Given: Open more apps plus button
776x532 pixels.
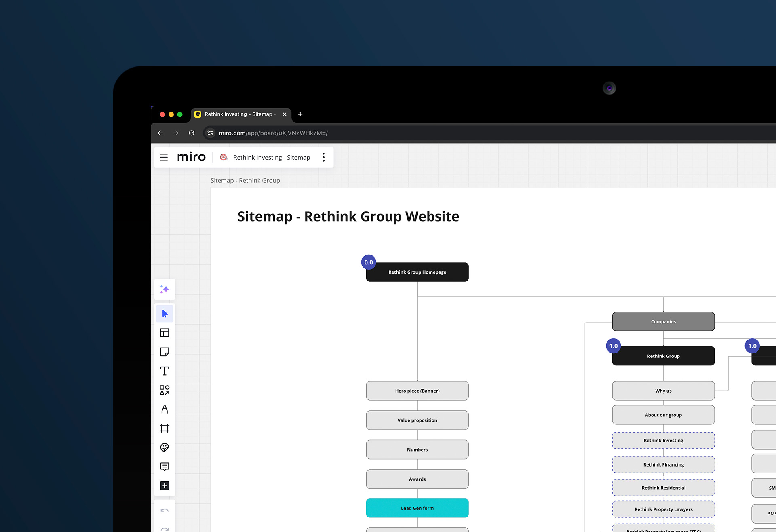Looking at the screenshot, I should 164,486.
